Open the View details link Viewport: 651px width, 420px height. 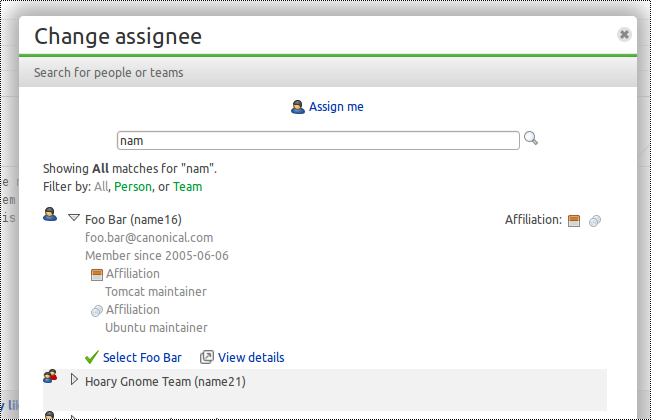click(x=251, y=357)
